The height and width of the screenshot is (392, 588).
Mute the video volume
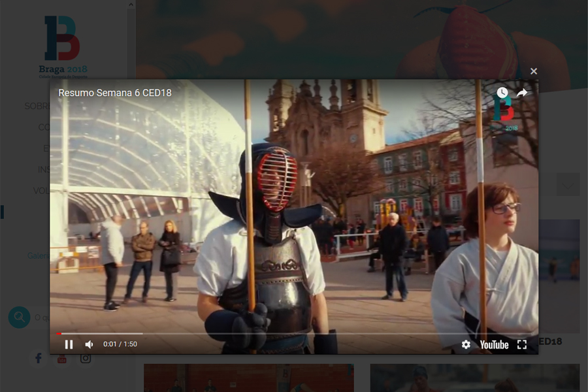[x=90, y=344]
